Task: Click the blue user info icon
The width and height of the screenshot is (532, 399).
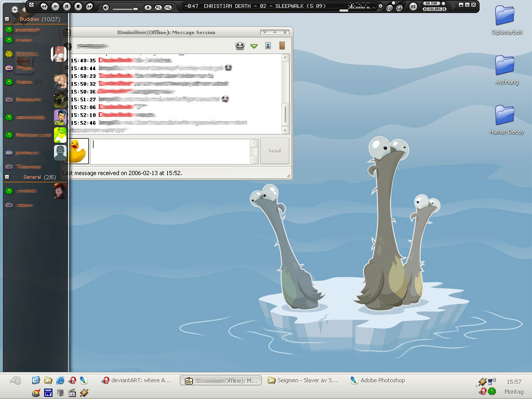Action: pyautogui.click(x=268, y=46)
